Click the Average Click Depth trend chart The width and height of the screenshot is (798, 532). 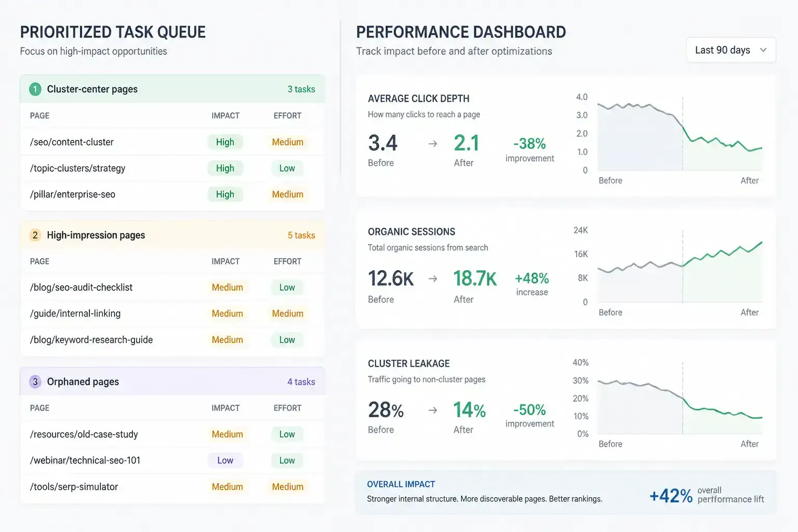click(680, 134)
